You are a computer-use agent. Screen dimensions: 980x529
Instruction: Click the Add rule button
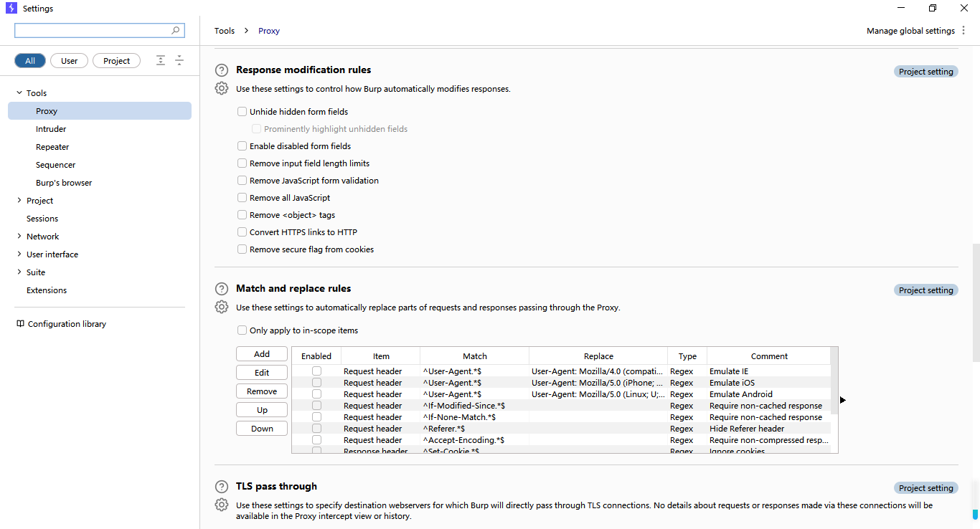tap(262, 354)
